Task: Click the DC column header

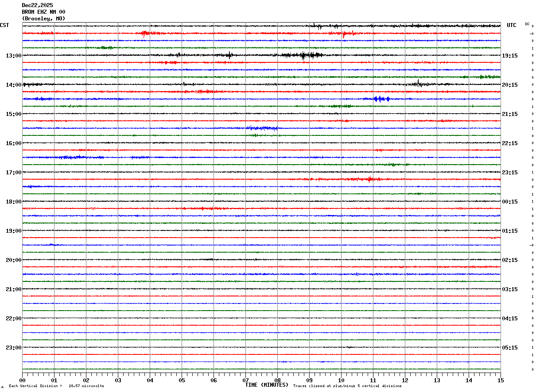Action: pyautogui.click(x=527, y=24)
